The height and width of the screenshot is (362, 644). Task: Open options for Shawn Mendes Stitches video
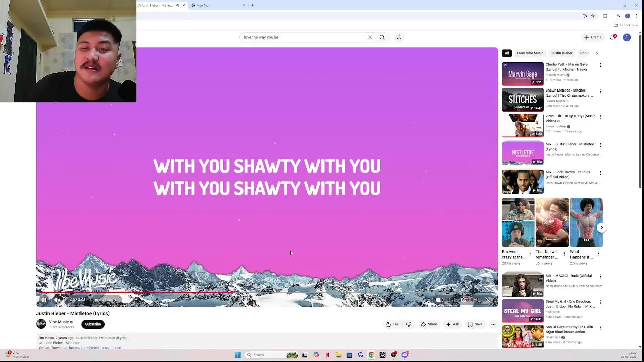(600, 91)
